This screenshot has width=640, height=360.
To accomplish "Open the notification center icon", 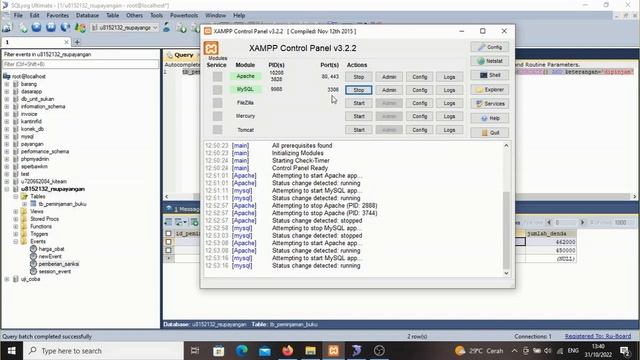I will coord(625,351).
